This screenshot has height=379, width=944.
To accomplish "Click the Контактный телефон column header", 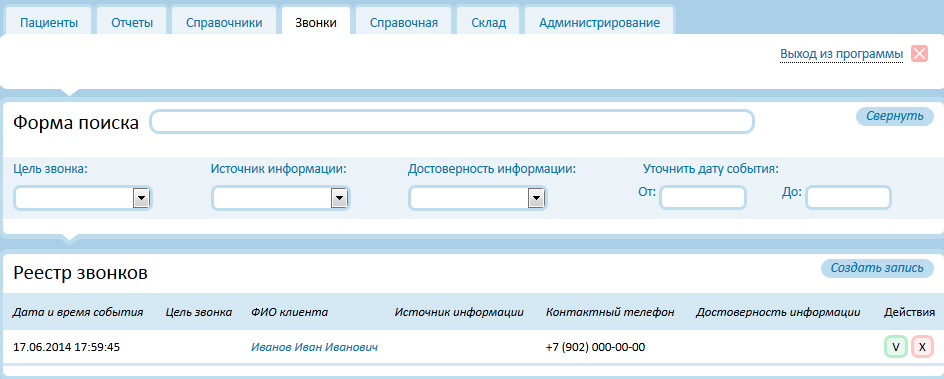I will click(610, 312).
